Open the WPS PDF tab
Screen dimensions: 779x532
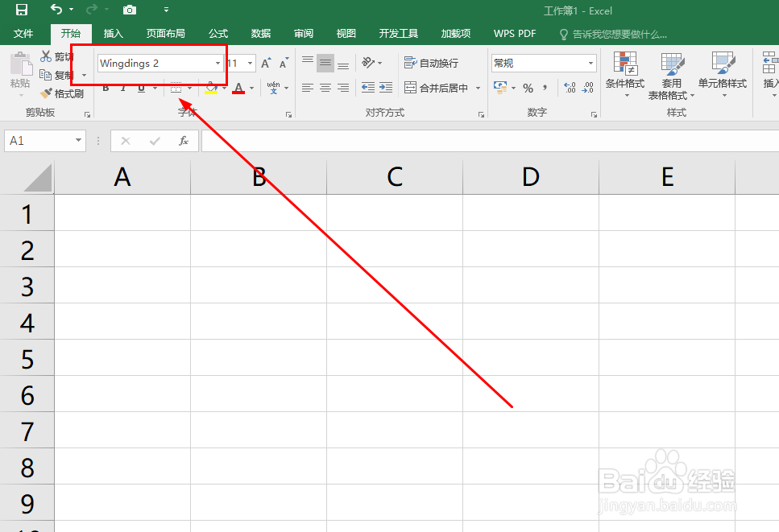(515, 33)
